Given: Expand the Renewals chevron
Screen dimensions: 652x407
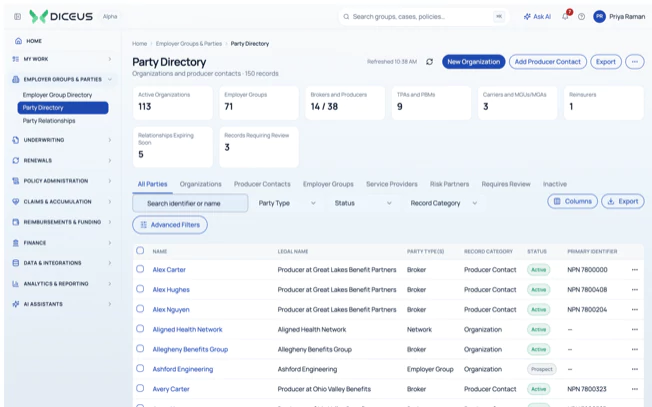Looking at the screenshot, I should pos(110,160).
